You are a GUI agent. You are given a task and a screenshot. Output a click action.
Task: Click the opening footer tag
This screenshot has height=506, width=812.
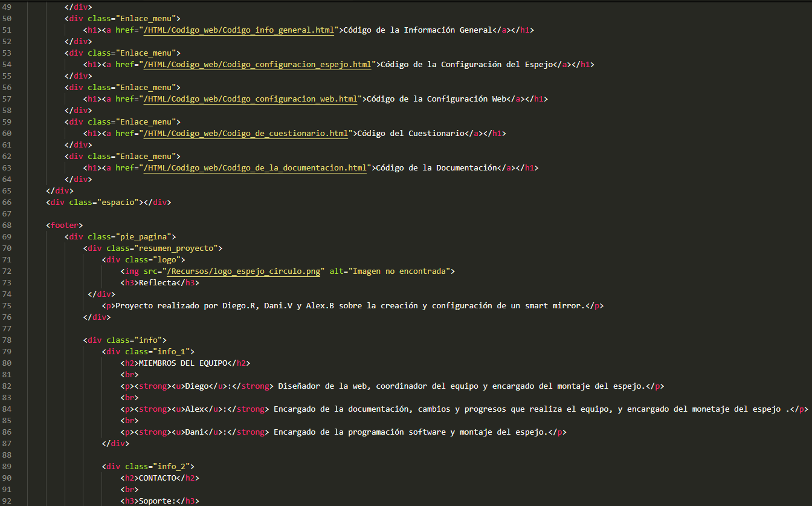(x=65, y=225)
